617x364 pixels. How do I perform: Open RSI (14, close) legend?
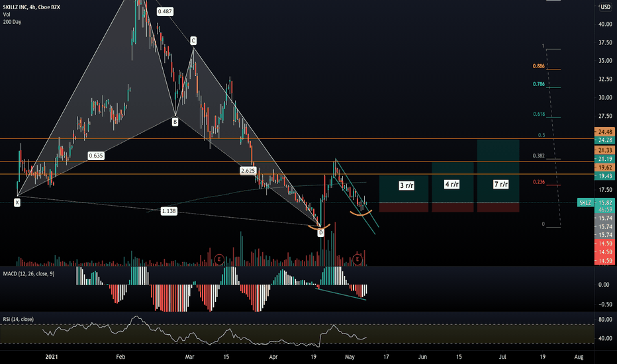(18, 319)
